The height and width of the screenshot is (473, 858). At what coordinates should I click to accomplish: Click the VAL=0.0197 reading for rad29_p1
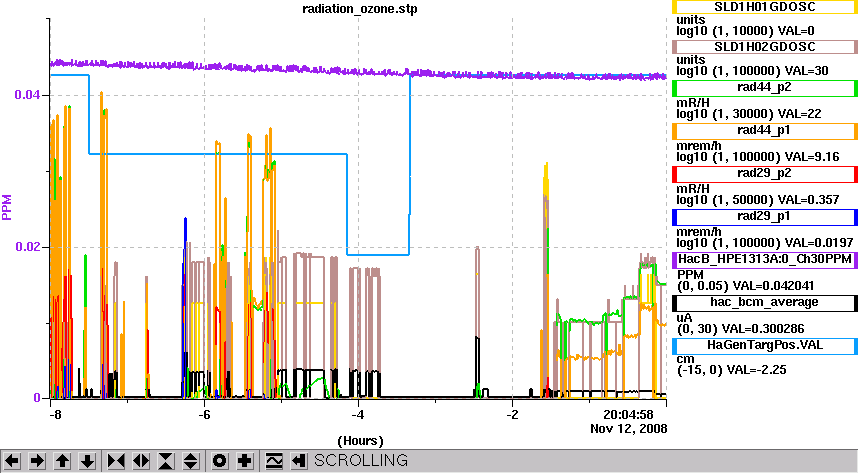tap(818, 243)
